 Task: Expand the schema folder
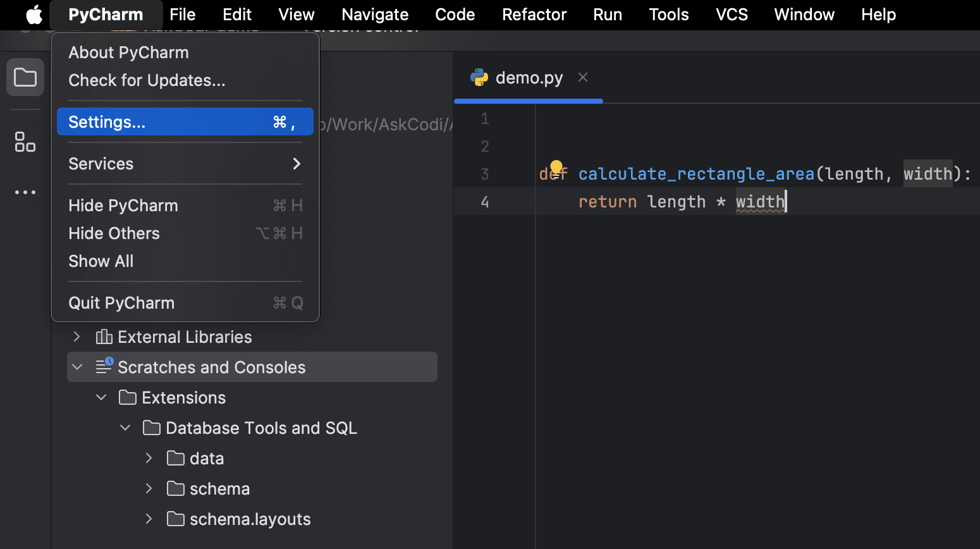pyautogui.click(x=149, y=488)
